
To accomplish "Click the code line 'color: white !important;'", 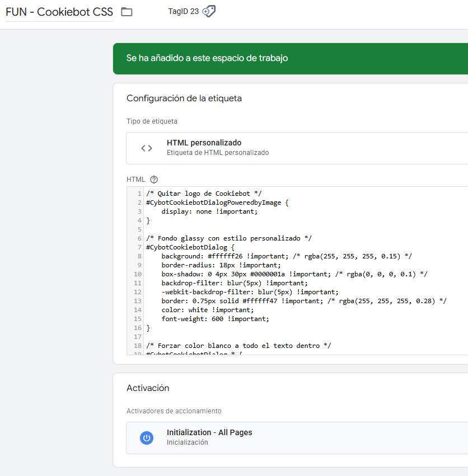I will [207, 310].
